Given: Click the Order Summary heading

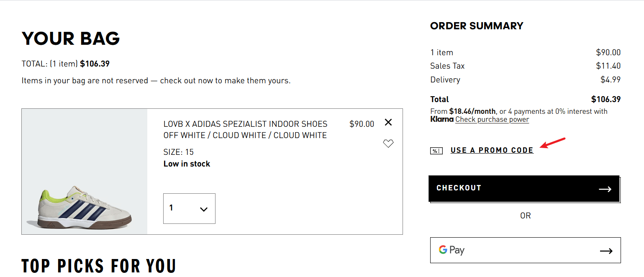Looking at the screenshot, I should 477,26.
